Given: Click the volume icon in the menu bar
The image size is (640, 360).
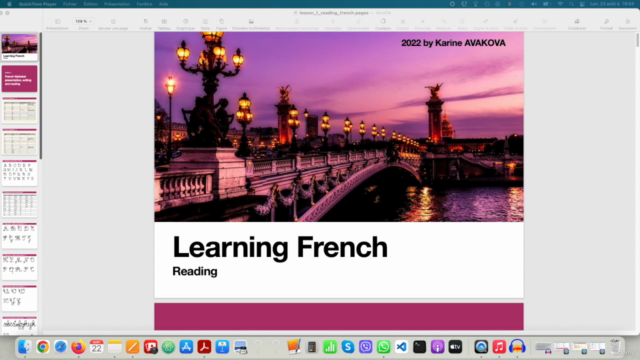Looking at the screenshot, I should click(534, 4).
